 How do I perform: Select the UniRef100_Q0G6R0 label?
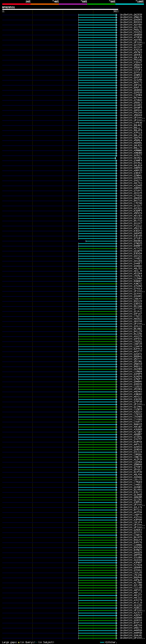coord(131,296)
